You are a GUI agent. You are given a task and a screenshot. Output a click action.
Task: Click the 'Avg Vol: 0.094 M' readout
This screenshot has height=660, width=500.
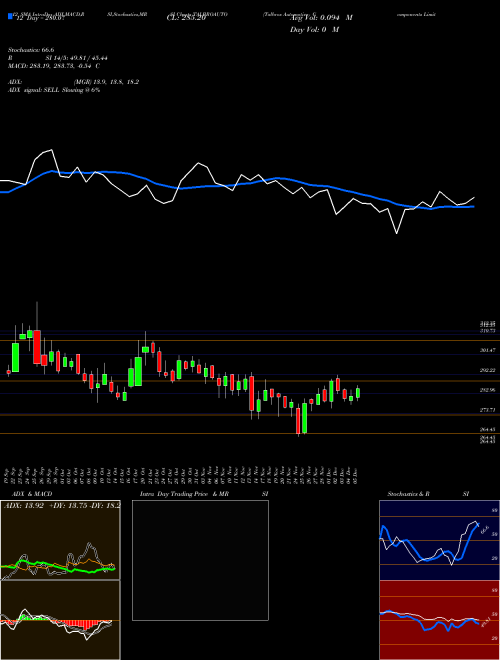(x=321, y=18)
